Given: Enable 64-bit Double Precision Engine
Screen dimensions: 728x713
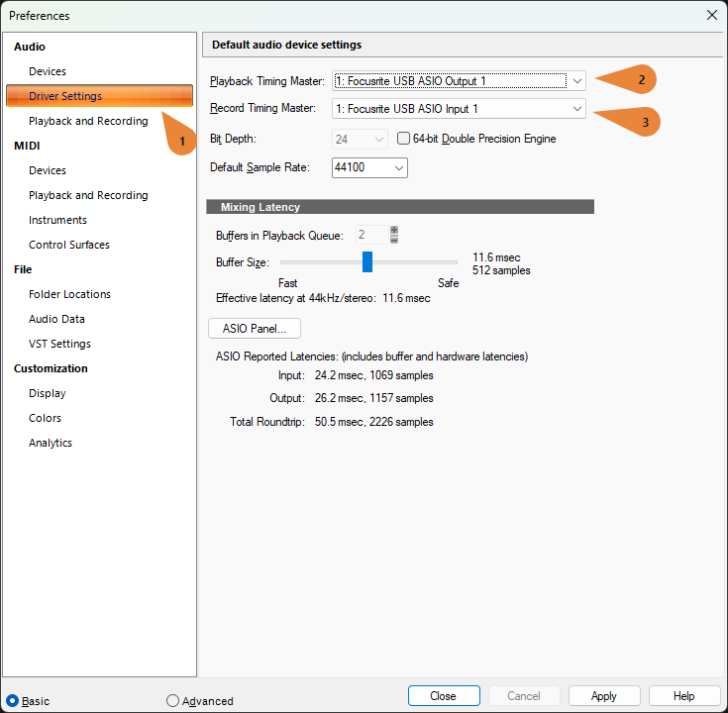Looking at the screenshot, I should click(403, 139).
